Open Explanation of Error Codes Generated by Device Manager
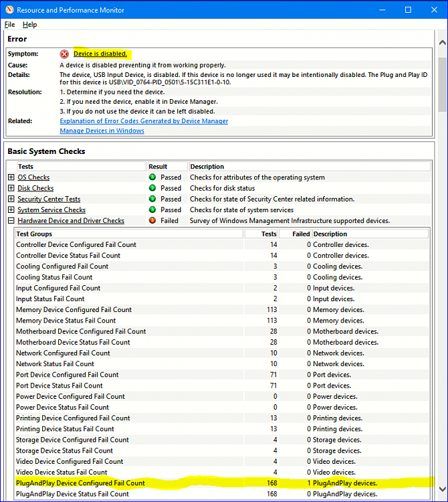The height and width of the screenshot is (502, 448). click(144, 121)
